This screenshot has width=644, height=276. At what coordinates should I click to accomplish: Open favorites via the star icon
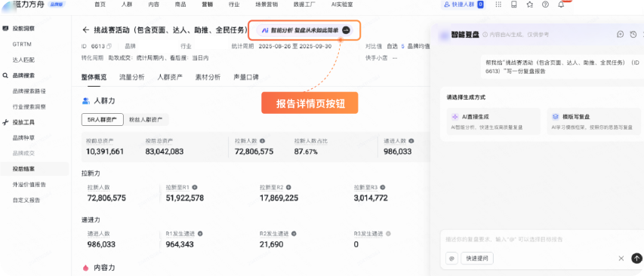530,5
